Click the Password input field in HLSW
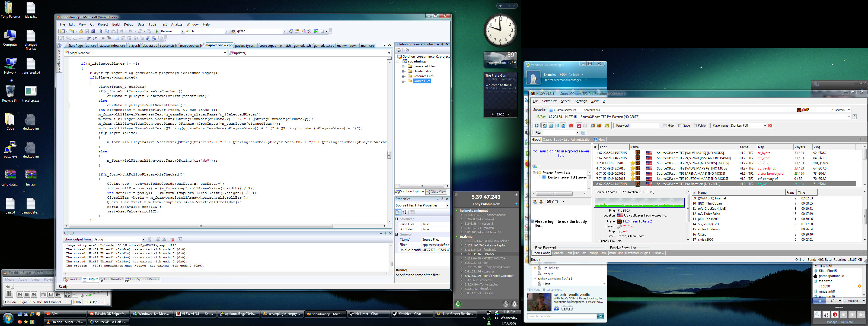Image resolution: width=868 pixels, height=326 pixels. 644,126
